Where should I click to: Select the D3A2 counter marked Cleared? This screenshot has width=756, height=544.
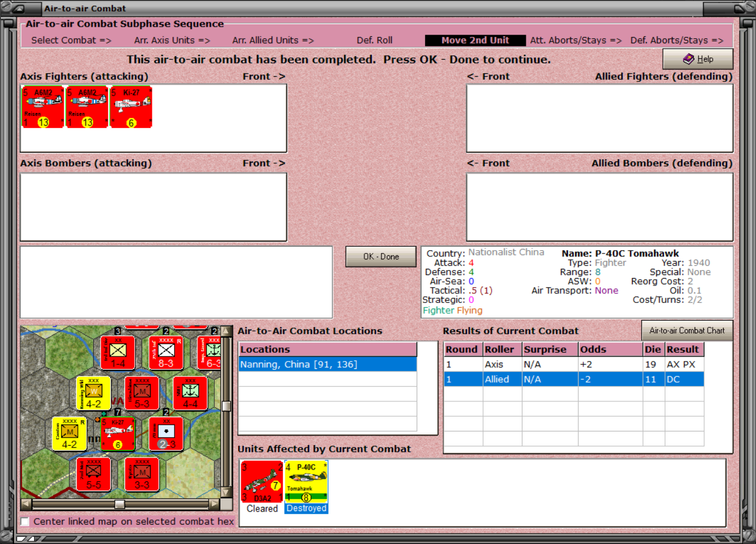click(261, 482)
